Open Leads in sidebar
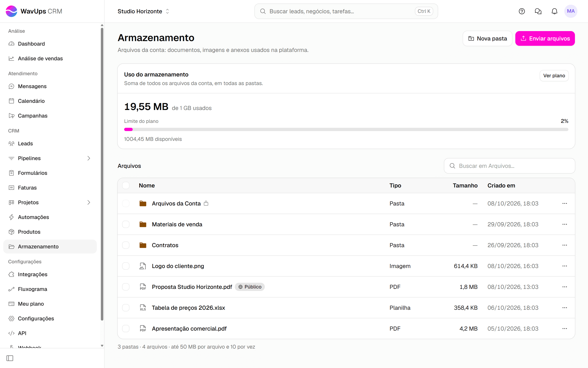This screenshot has height=368, width=588. click(50, 144)
